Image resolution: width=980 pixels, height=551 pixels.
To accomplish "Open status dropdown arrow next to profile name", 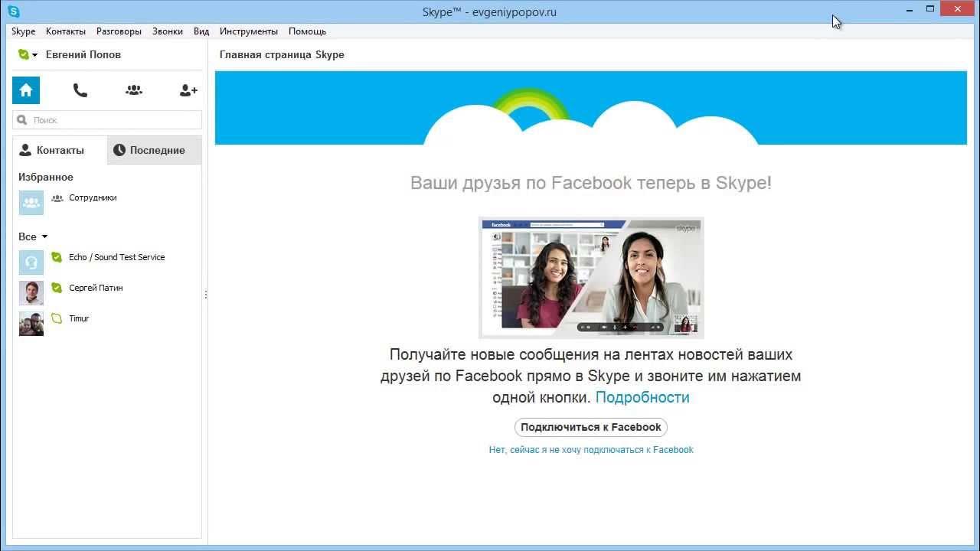I will point(35,55).
